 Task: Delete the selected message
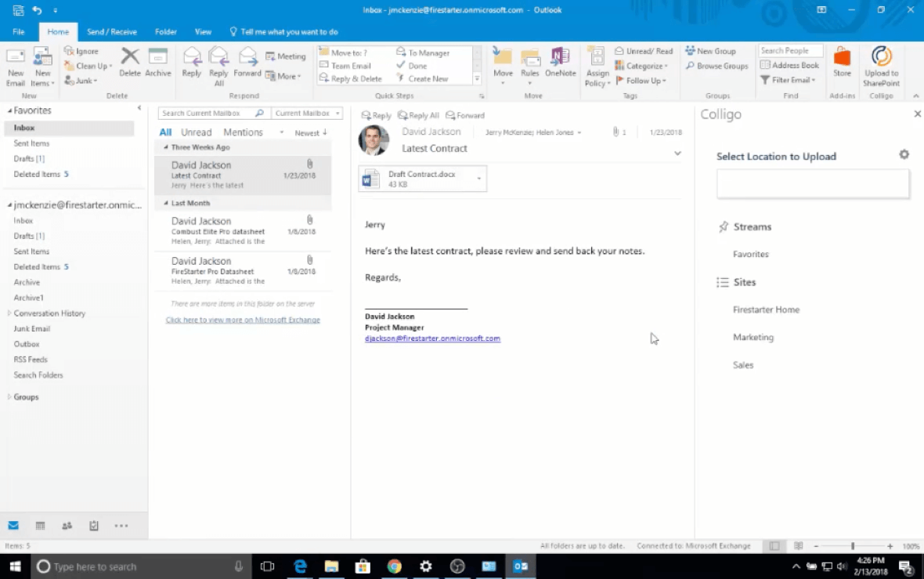coord(130,63)
